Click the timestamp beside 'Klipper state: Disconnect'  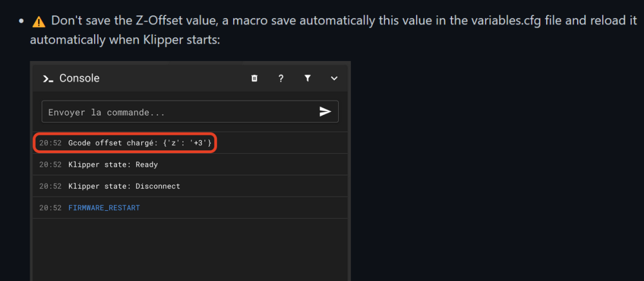tap(50, 186)
